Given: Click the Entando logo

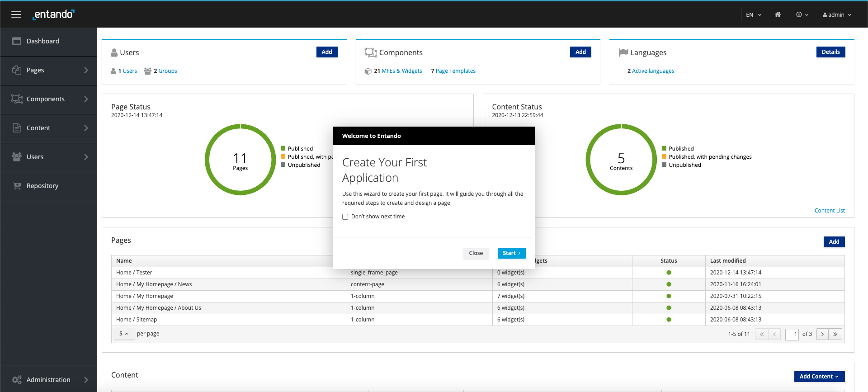Looking at the screenshot, I should coord(54,14).
